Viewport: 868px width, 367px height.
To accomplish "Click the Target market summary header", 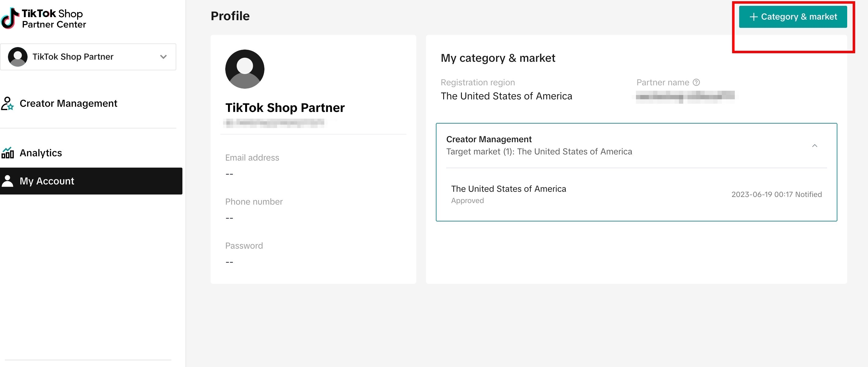I will pos(539,151).
